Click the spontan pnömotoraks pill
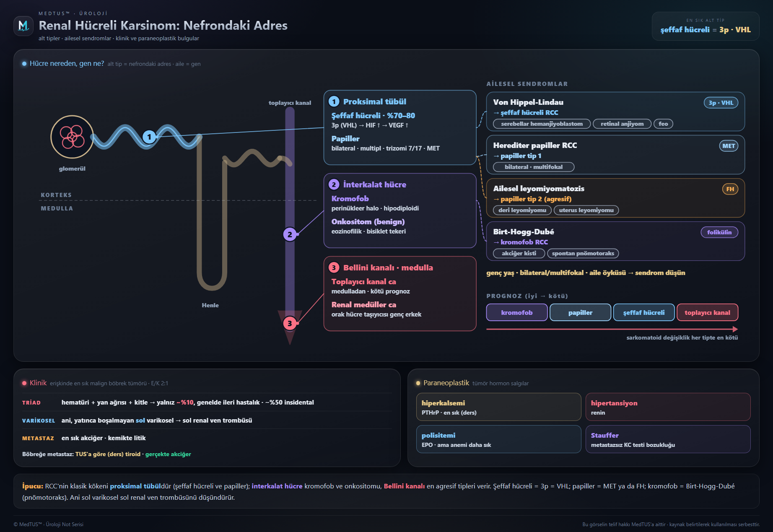Viewport: 773px width, 532px height. [x=583, y=253]
